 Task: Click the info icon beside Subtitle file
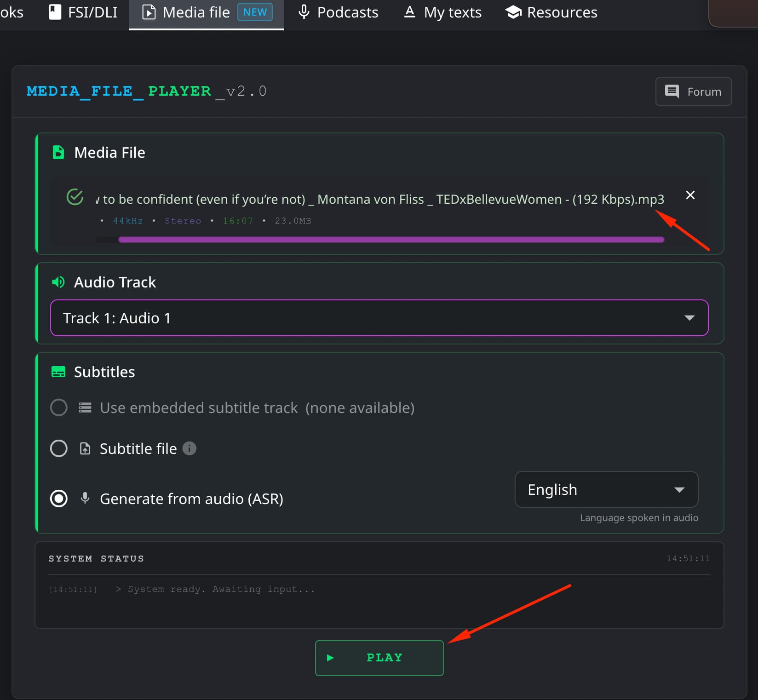[x=189, y=448]
